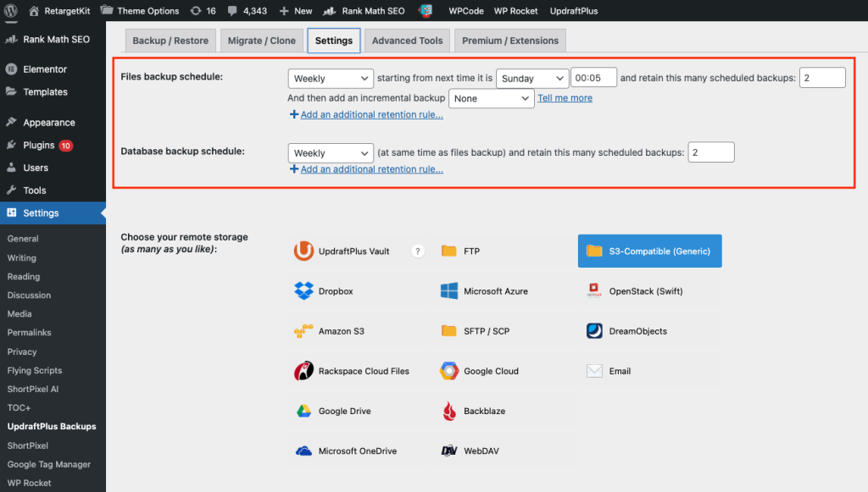Expand the Sunday day selector
The width and height of the screenshot is (868, 492).
click(x=532, y=79)
